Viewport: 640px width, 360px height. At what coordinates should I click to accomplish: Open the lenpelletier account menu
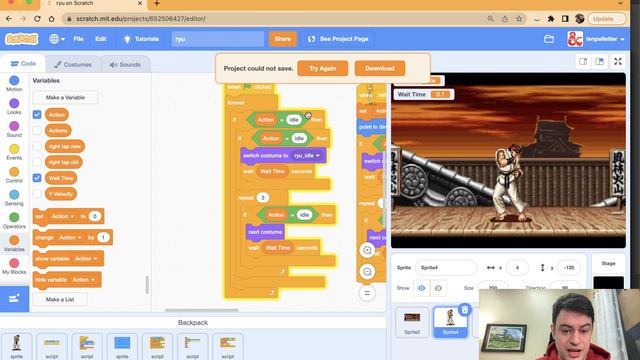[x=596, y=39]
